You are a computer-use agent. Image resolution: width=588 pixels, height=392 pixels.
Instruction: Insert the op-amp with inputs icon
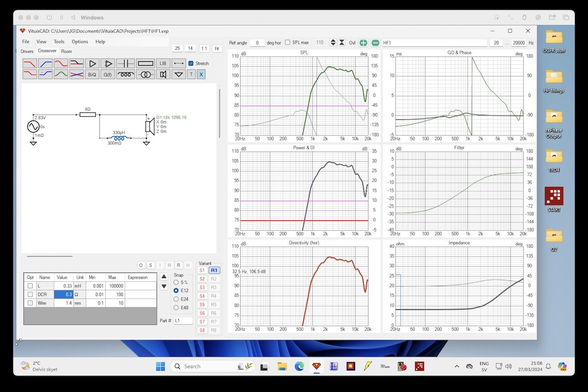click(107, 63)
